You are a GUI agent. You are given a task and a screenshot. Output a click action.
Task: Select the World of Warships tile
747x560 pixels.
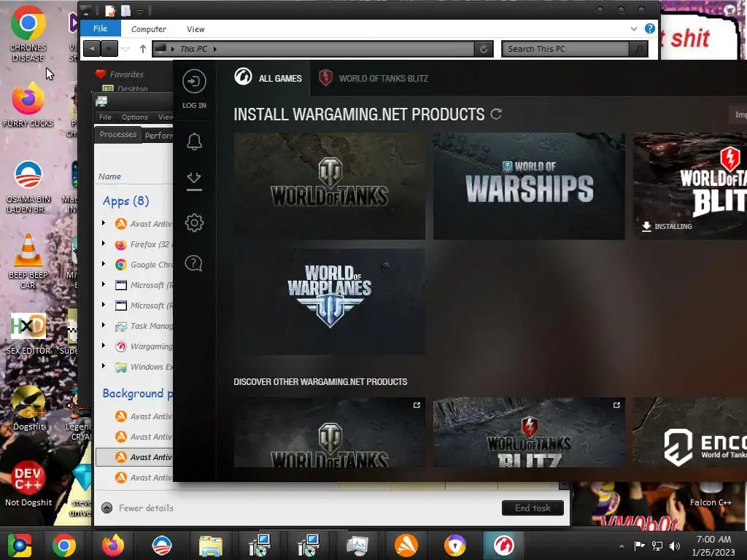click(529, 186)
